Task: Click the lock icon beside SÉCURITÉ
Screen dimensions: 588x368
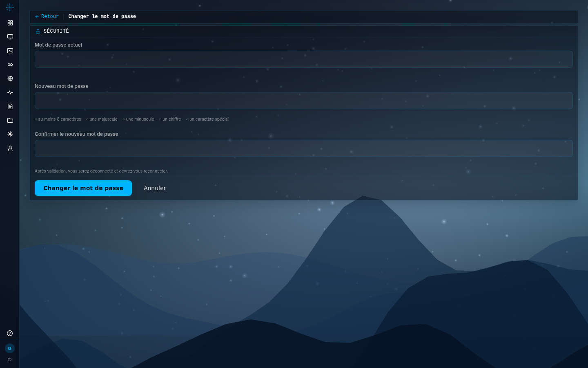Action: [38, 31]
